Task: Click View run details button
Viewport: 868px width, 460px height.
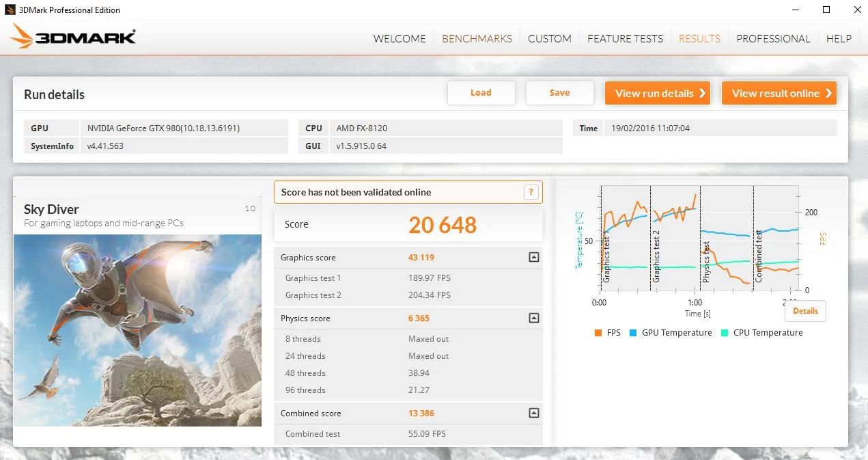Action: pos(658,94)
